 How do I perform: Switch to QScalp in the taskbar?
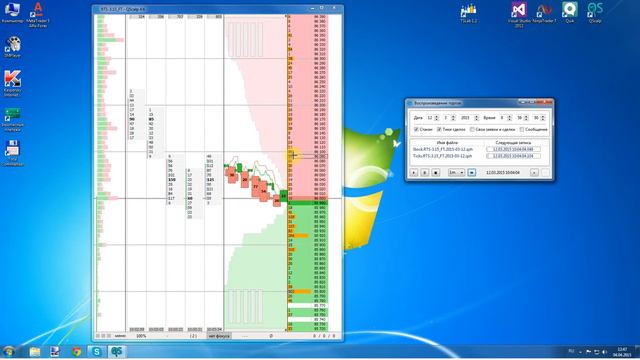pos(117,351)
